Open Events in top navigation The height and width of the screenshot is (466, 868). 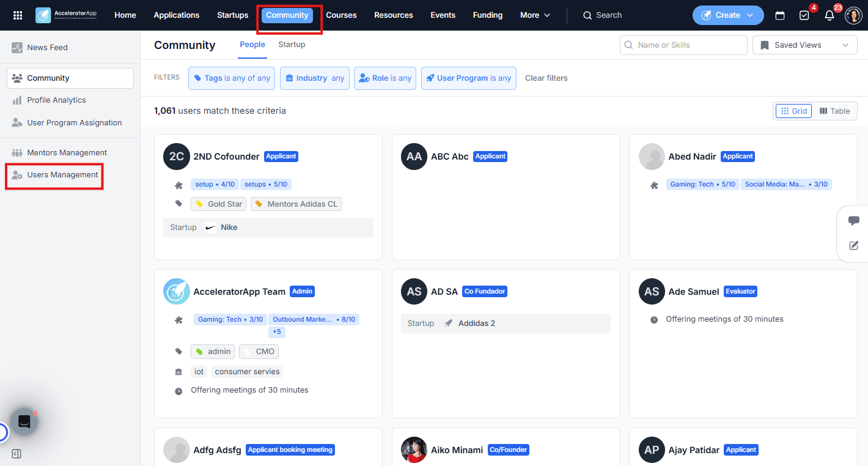coord(443,15)
